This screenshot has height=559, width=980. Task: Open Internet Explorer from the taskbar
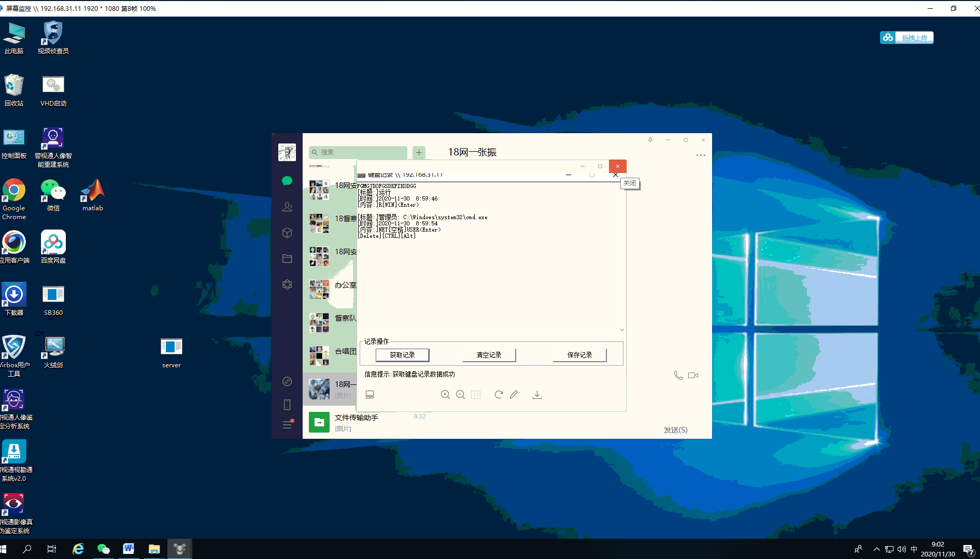(x=78, y=549)
